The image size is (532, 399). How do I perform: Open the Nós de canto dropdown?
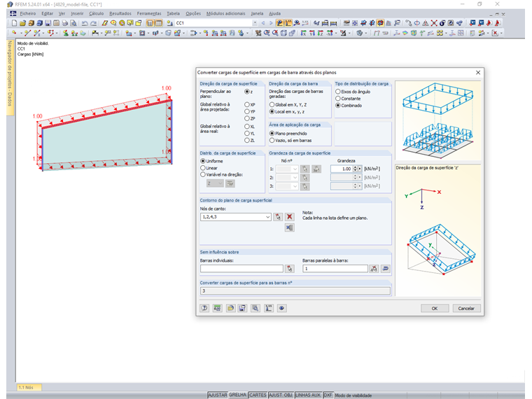[x=267, y=217]
